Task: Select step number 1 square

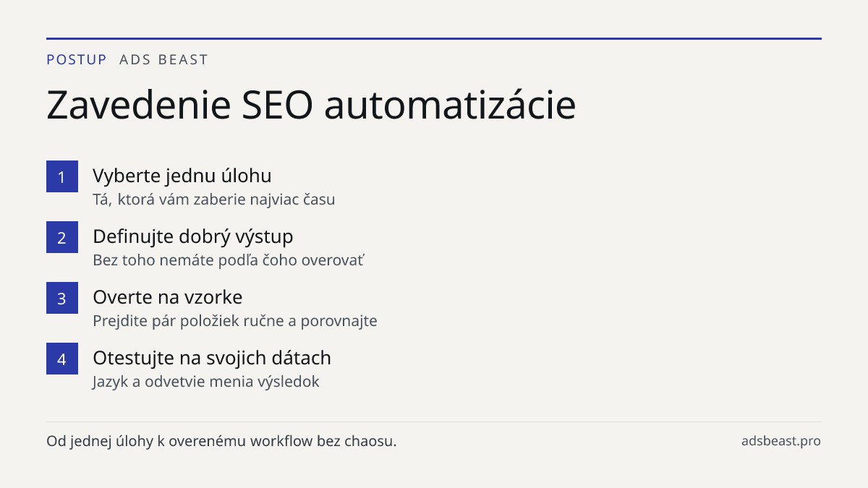Action: pyautogui.click(x=62, y=176)
